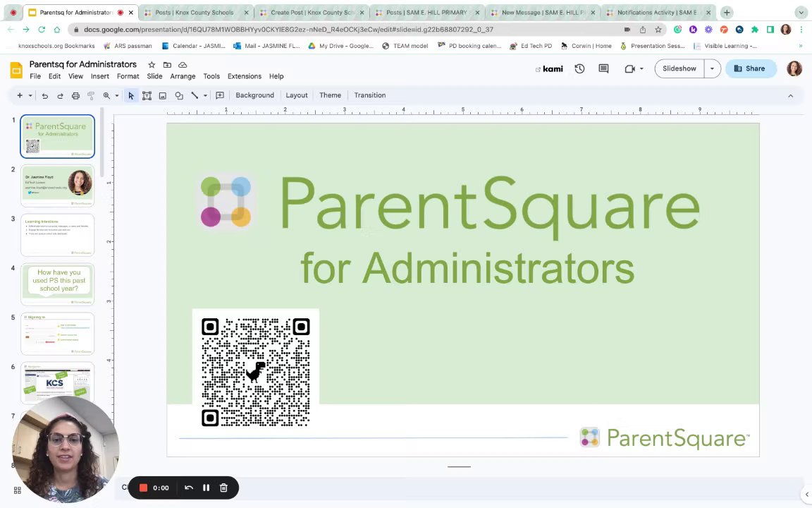Click the Slideshow button

[x=679, y=68]
